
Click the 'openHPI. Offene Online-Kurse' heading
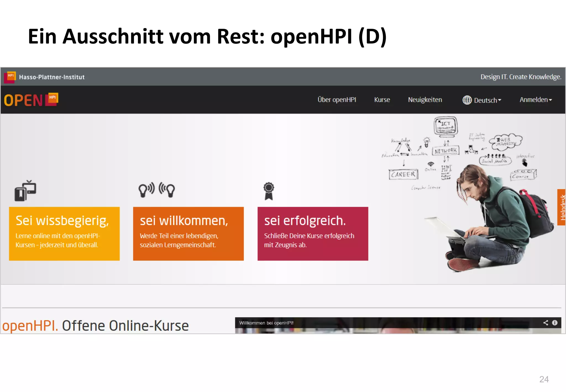[96, 326]
